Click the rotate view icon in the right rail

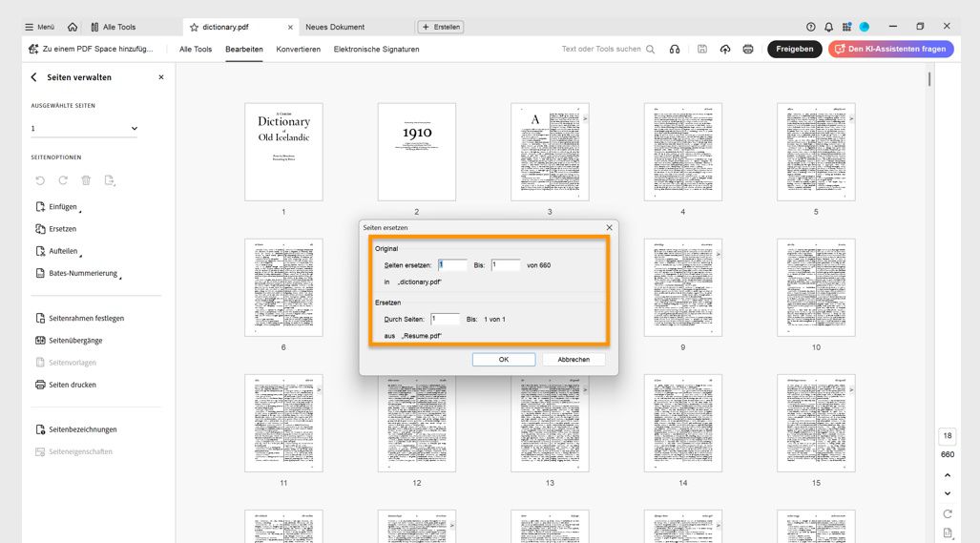click(x=948, y=513)
